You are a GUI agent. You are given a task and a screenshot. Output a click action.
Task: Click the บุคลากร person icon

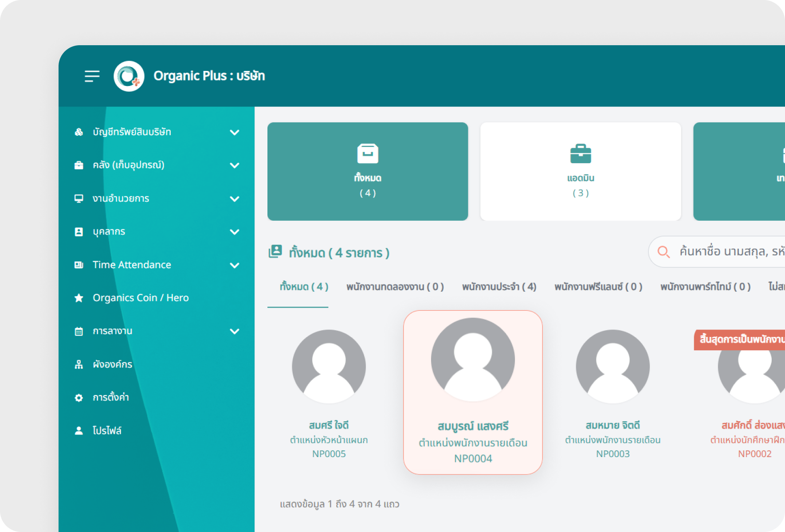(78, 231)
